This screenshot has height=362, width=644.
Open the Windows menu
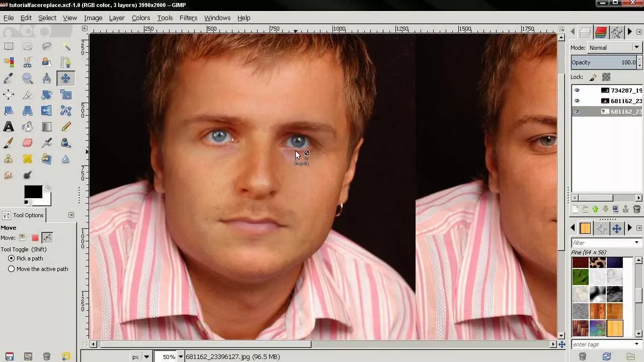point(217,18)
